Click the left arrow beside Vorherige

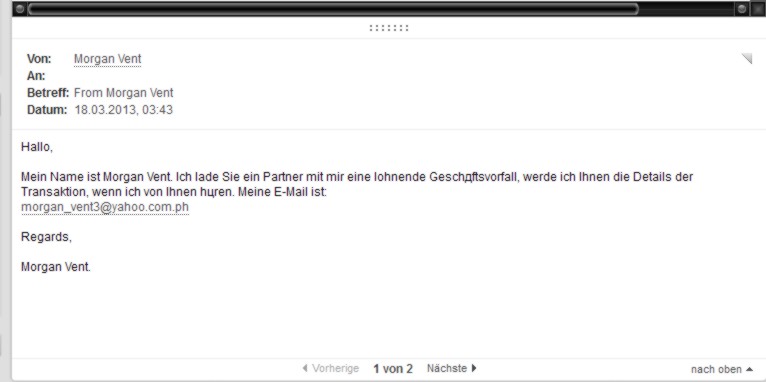coord(305,368)
